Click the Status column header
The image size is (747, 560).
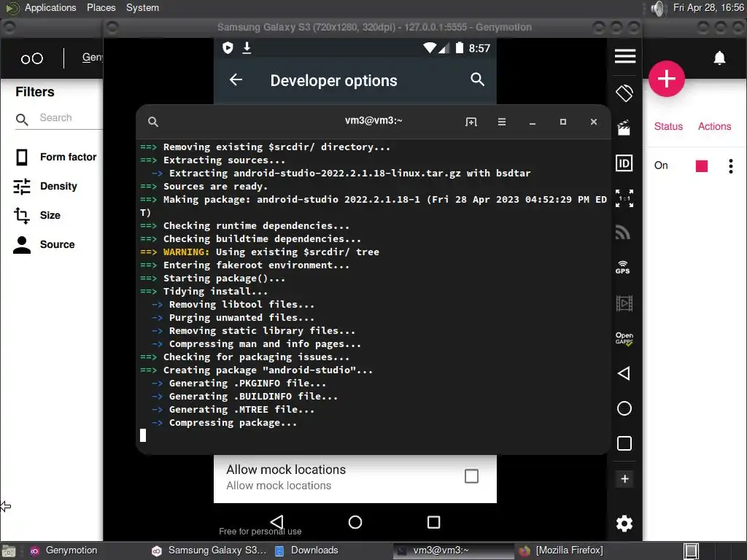pyautogui.click(x=668, y=126)
